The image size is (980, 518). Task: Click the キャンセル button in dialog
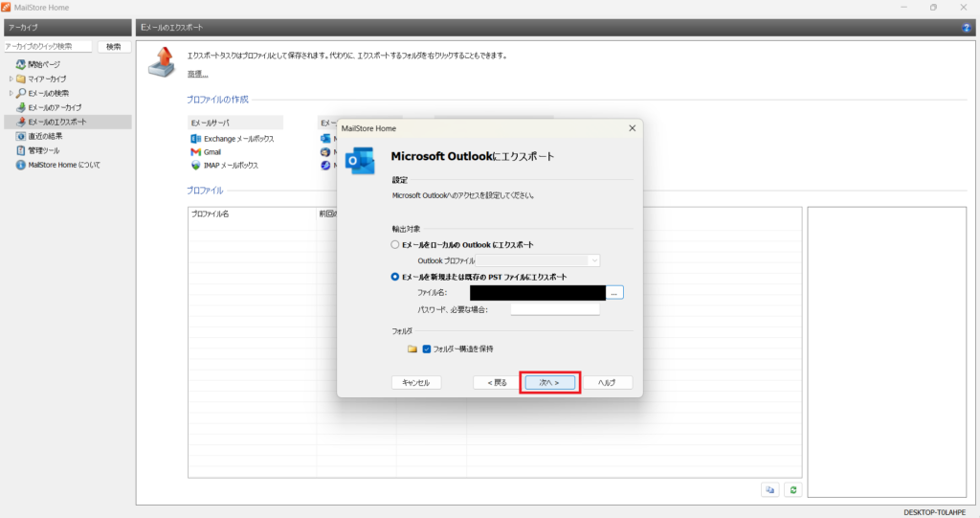tap(416, 382)
